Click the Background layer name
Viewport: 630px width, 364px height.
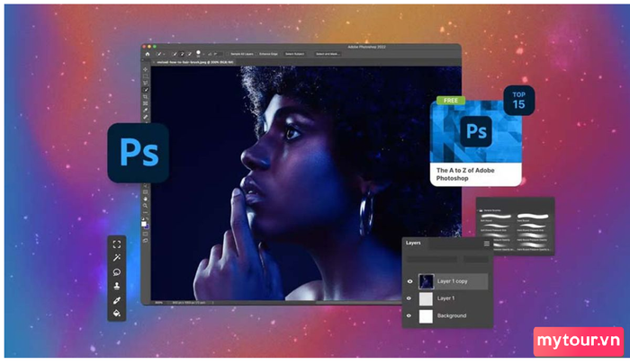[452, 315]
